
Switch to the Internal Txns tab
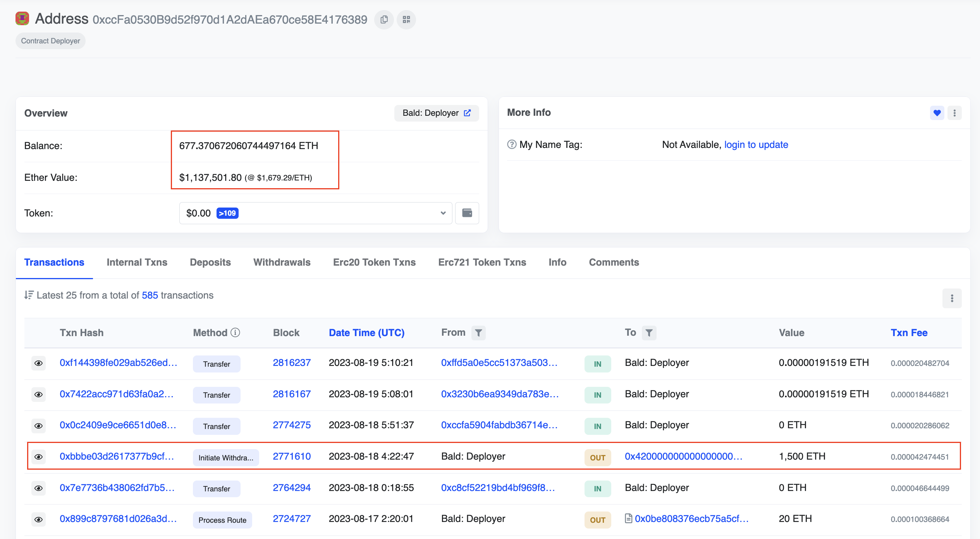coord(137,263)
